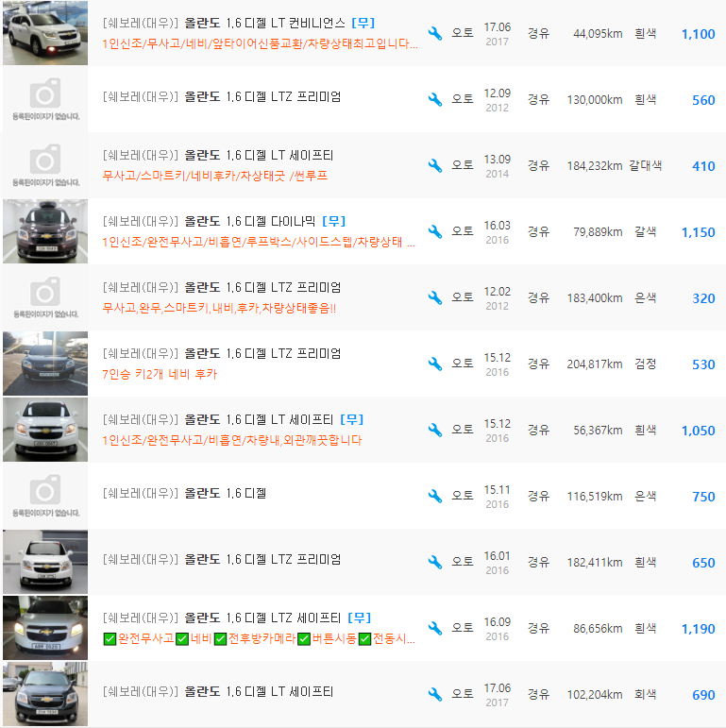The image size is (726, 728).
Task: Click the [무] badge next to LT 컨비니언스
Action: pyautogui.click(x=363, y=23)
